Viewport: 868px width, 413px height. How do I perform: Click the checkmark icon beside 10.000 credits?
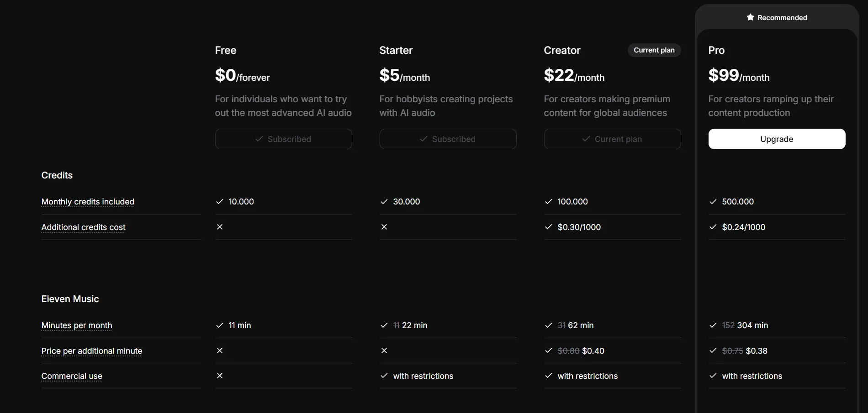[x=219, y=202]
